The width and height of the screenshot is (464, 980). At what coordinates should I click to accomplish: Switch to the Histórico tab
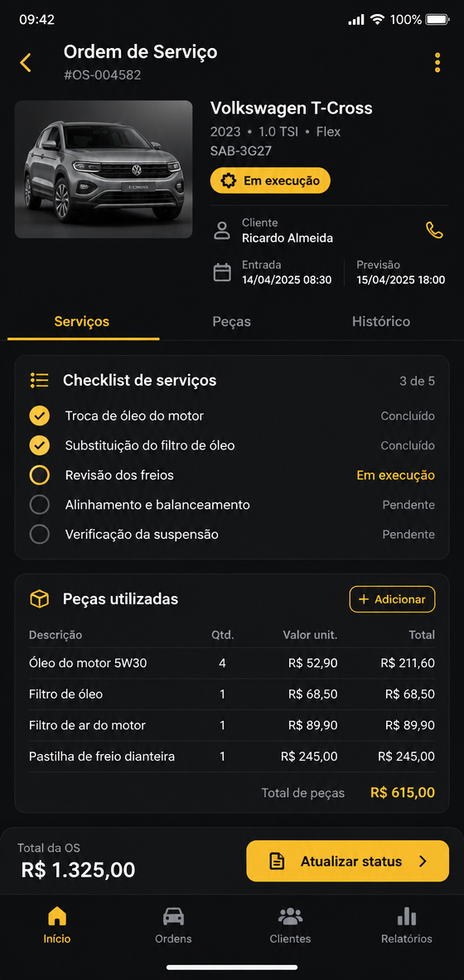pyautogui.click(x=381, y=322)
